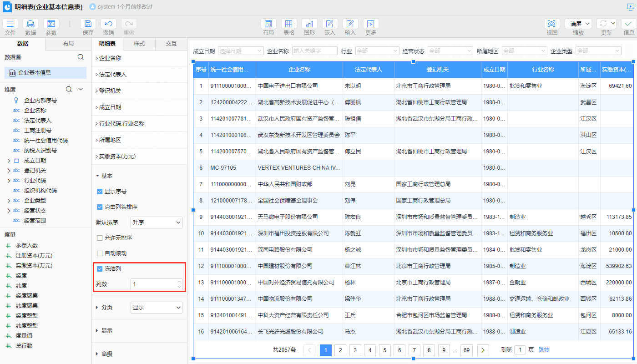Open the Parameters (参数) toolbar icon
Viewport: 637px width, 364px height.
click(51, 24)
